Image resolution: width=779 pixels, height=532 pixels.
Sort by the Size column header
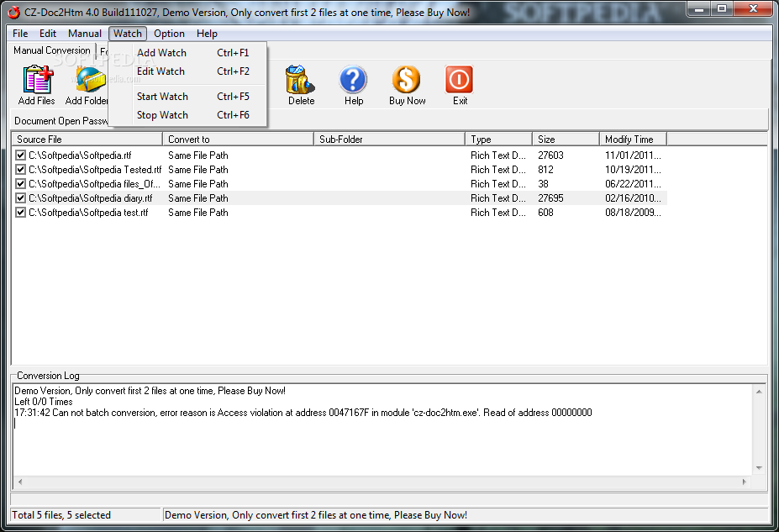pos(566,139)
